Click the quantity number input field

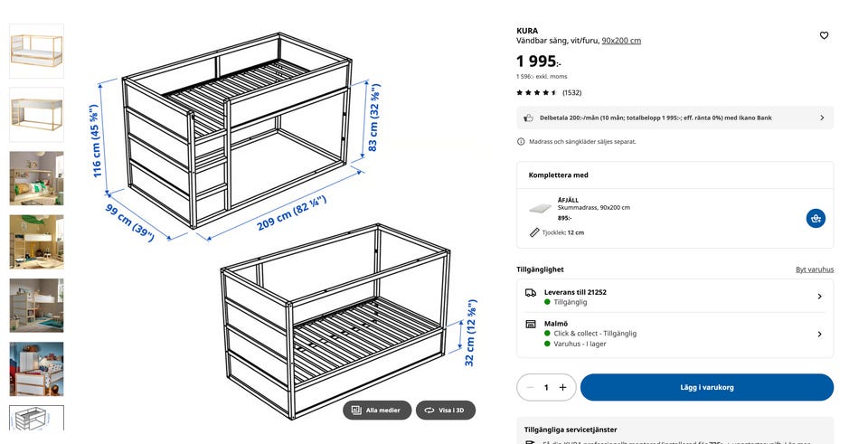click(x=546, y=387)
